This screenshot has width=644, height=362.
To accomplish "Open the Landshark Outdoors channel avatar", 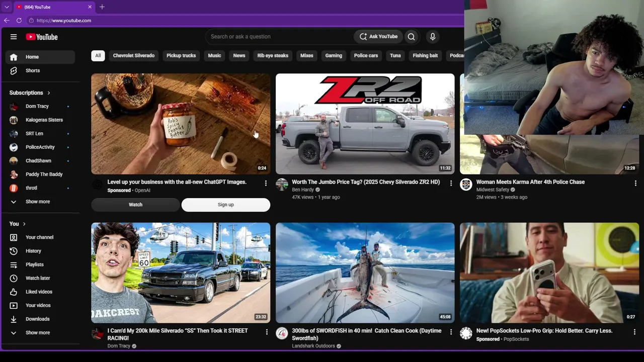I will coord(282,333).
